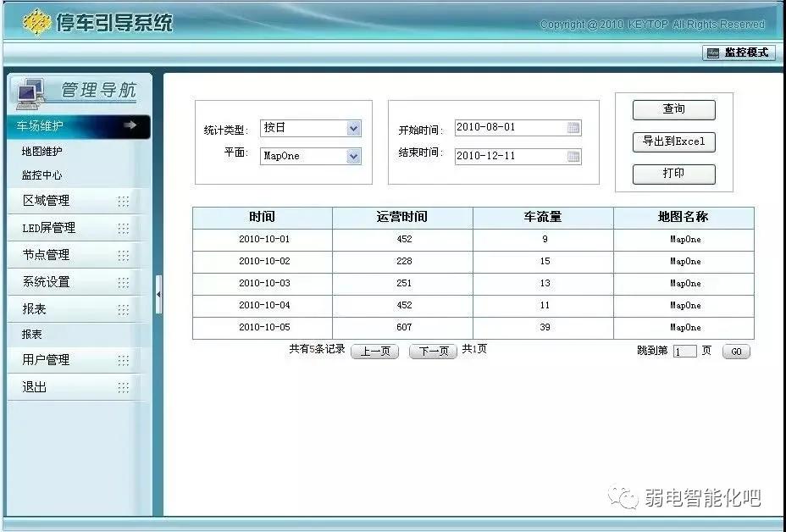The width and height of the screenshot is (786, 532).
Task: Click the grid icon next to 用户管理
Action: pos(125,360)
